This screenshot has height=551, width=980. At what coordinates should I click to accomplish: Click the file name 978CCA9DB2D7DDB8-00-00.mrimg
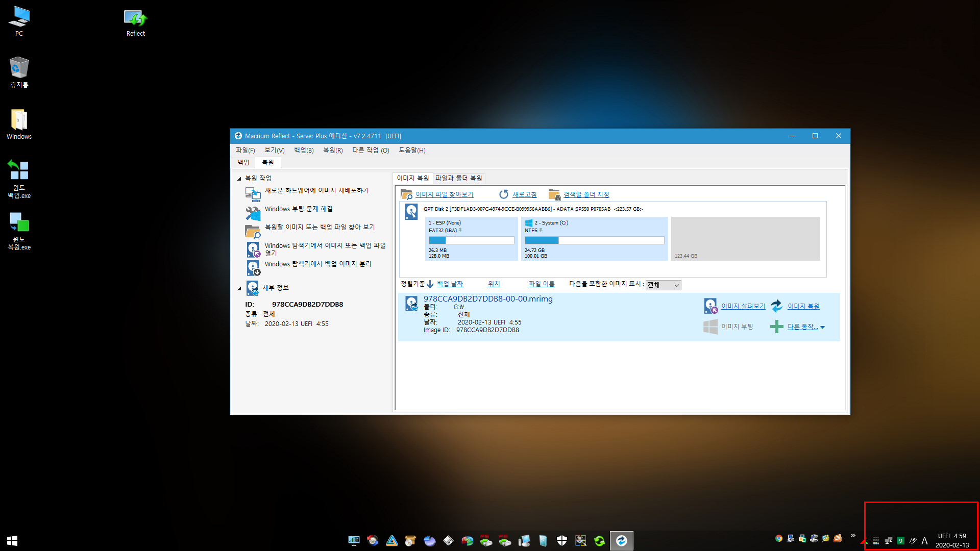coord(488,299)
